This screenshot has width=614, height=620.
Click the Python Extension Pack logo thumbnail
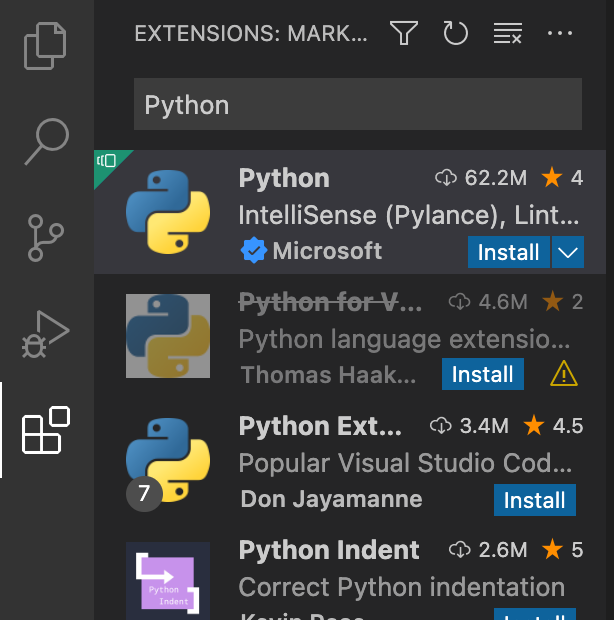(167, 459)
